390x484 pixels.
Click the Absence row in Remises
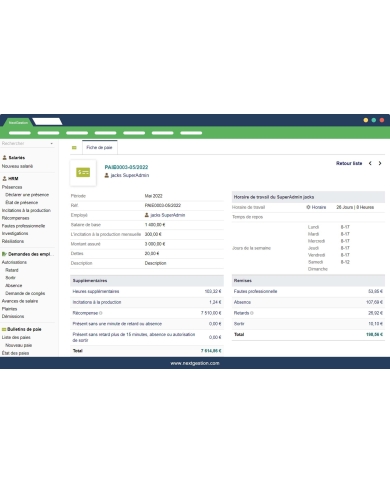(308, 302)
